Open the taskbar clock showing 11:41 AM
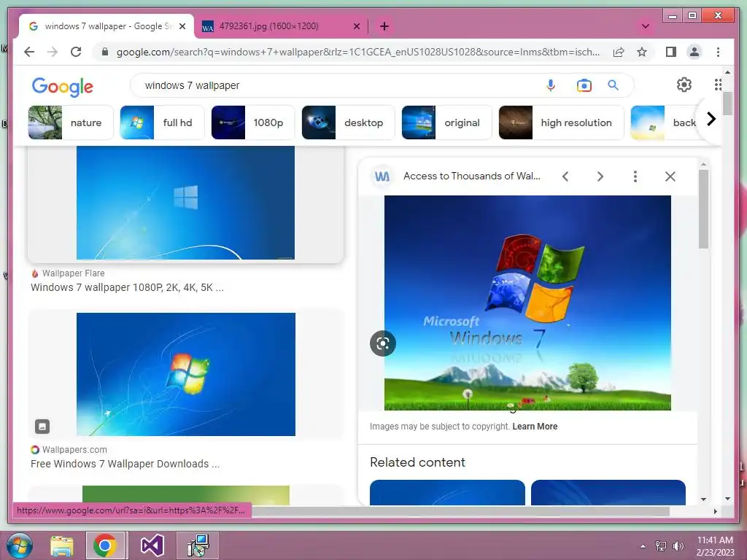Image resolution: width=747 pixels, height=560 pixels. coord(715,546)
